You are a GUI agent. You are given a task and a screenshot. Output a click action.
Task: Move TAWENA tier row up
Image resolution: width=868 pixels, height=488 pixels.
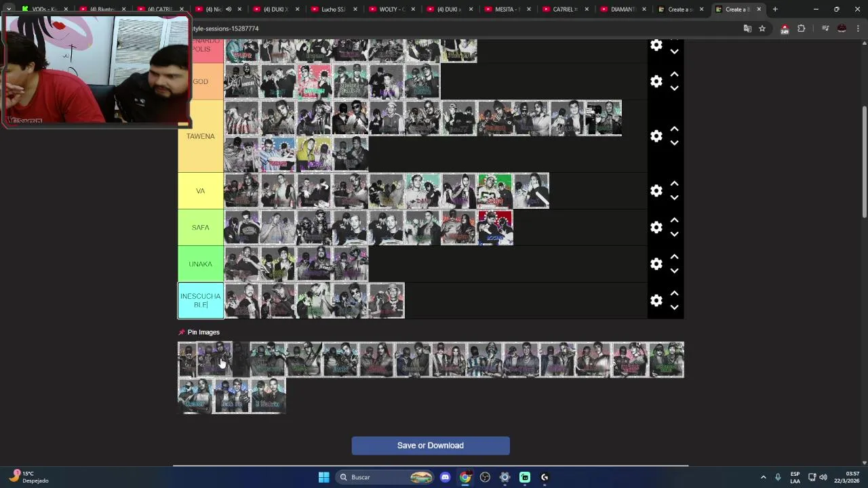(674, 129)
